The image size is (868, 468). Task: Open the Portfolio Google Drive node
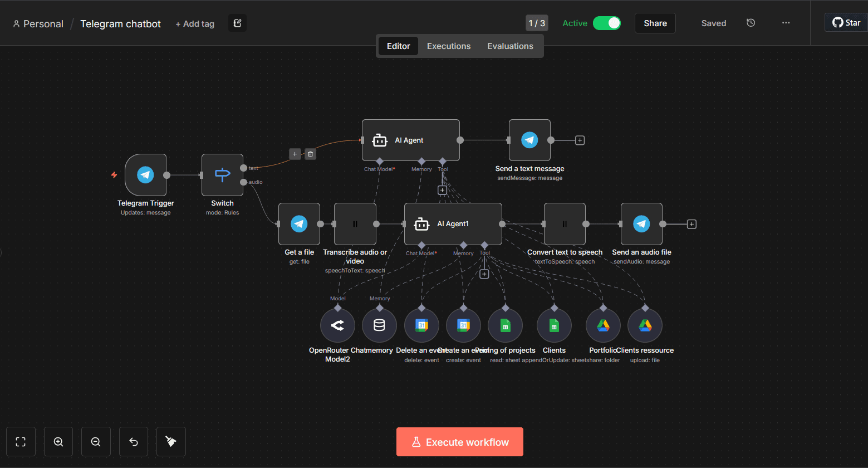point(603,325)
